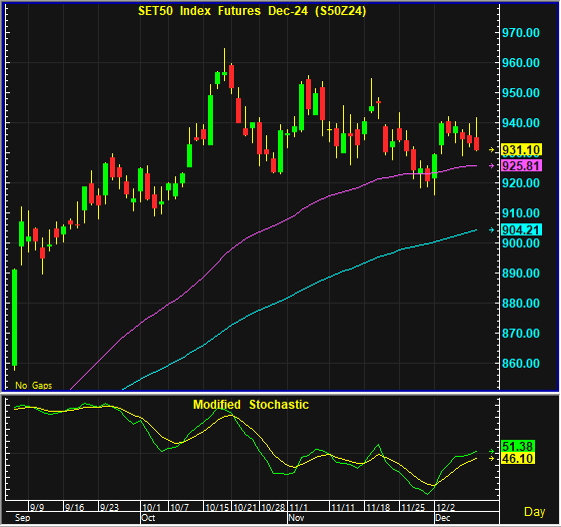Click the Dec month label
This screenshot has width=561, height=527.
tap(443, 518)
